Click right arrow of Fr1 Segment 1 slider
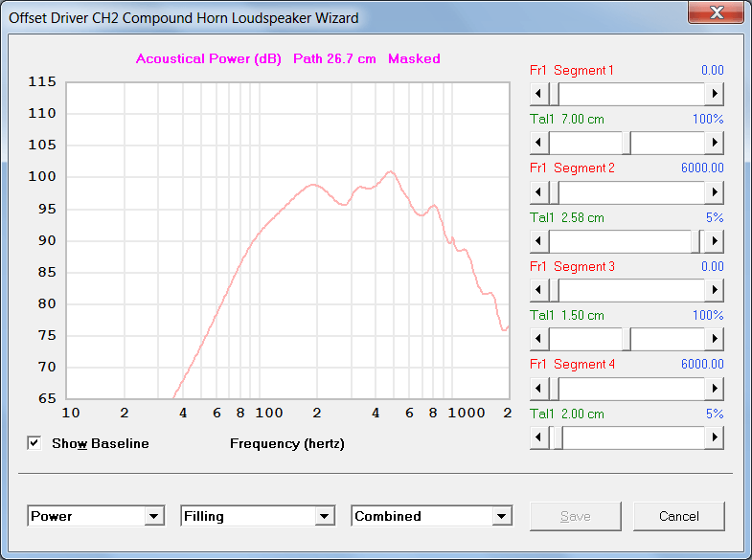Image resolution: width=752 pixels, height=560 pixels. (x=714, y=94)
